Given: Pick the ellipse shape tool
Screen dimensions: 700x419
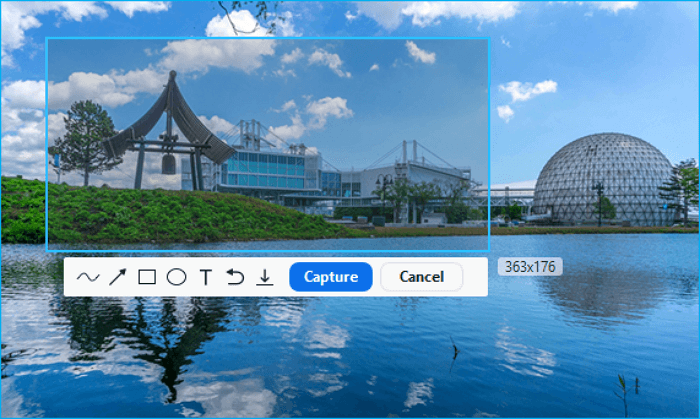Looking at the screenshot, I should click(176, 277).
